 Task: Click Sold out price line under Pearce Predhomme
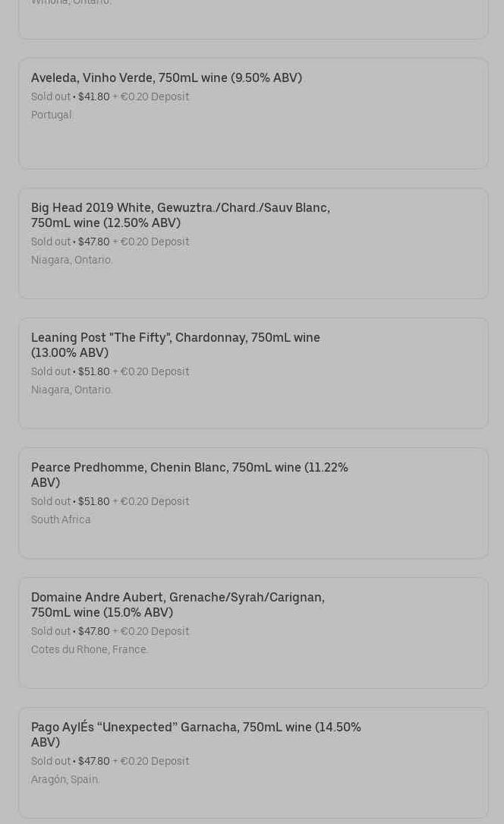pos(110,501)
